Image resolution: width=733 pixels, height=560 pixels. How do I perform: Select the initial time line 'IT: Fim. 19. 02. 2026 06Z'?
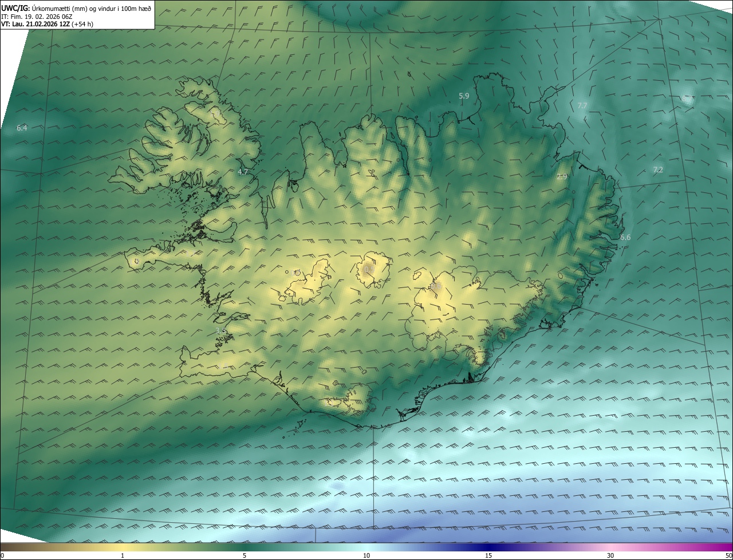(x=37, y=16)
